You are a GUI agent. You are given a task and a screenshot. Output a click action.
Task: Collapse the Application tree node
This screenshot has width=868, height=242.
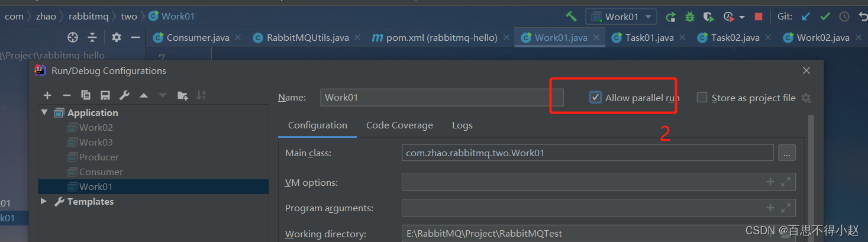44,112
